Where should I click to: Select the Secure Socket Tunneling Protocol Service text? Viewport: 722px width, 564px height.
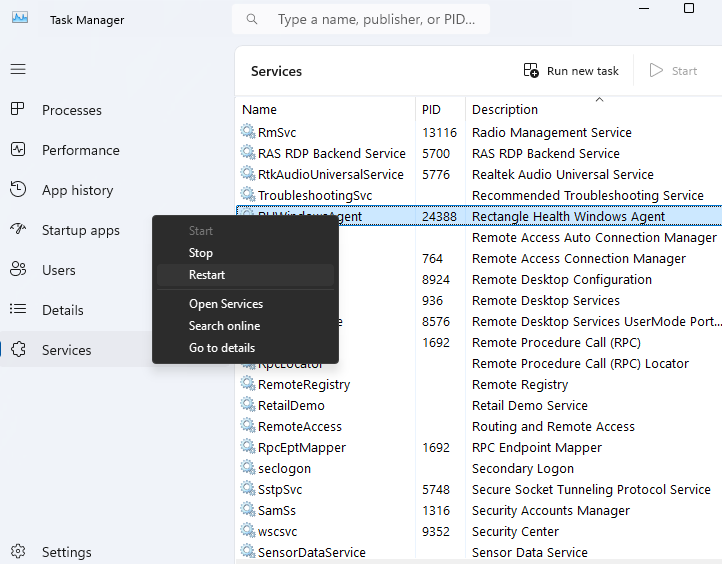pos(591,489)
